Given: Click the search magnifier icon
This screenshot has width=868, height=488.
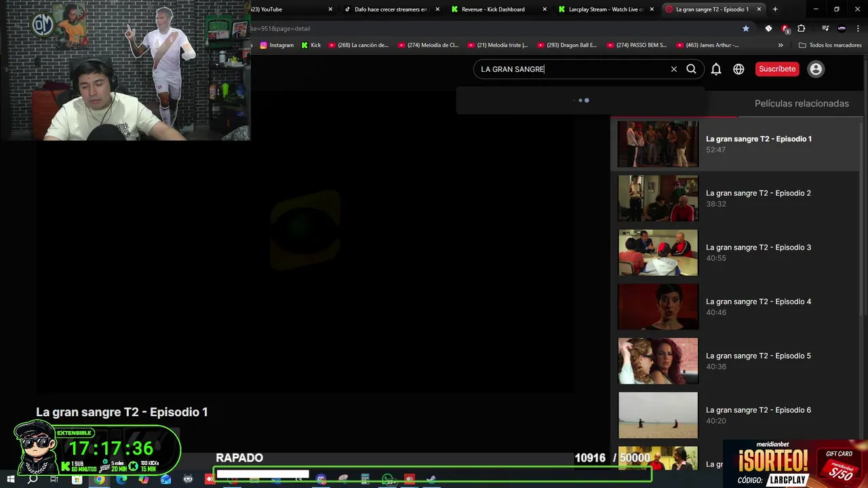Looking at the screenshot, I should [x=691, y=69].
